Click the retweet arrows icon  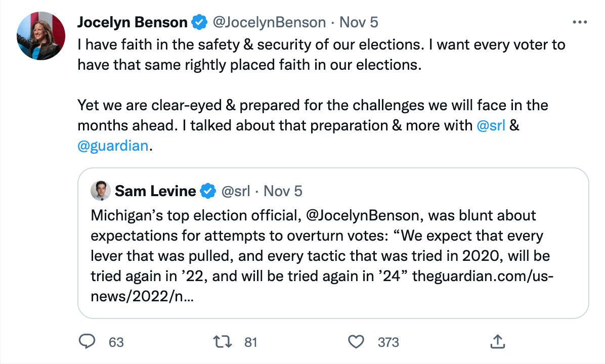[223, 342]
